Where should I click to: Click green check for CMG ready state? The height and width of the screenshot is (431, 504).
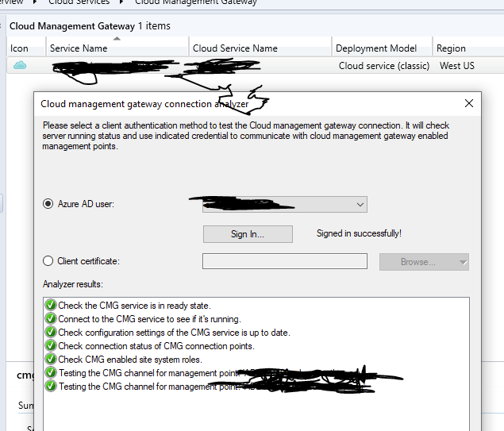point(51,305)
